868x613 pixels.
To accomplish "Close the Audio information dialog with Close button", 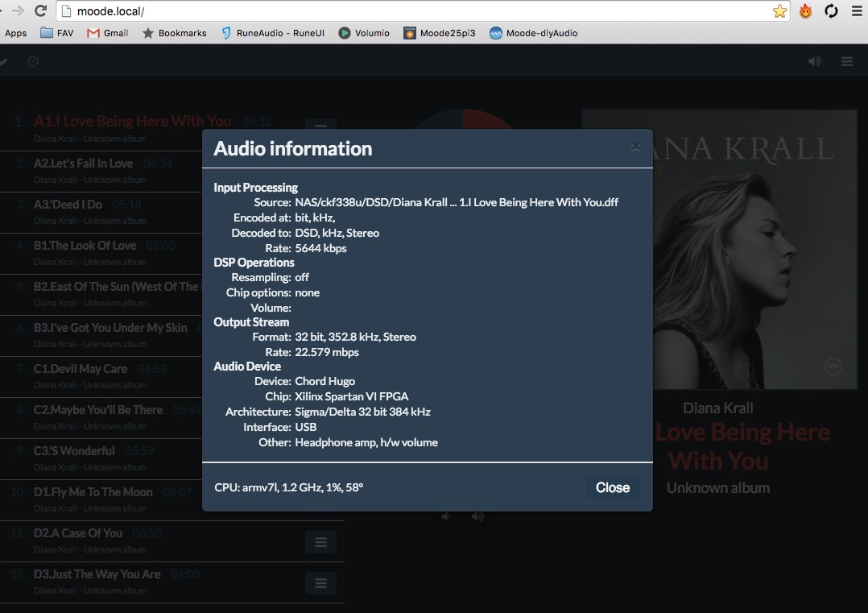I will click(x=612, y=487).
